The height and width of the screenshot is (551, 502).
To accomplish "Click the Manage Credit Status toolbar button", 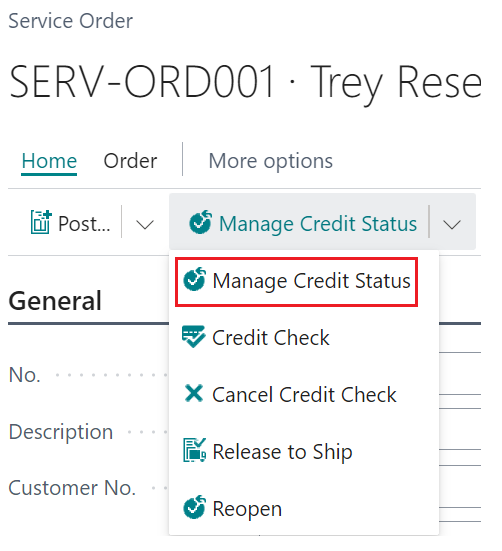I will pos(302,223).
